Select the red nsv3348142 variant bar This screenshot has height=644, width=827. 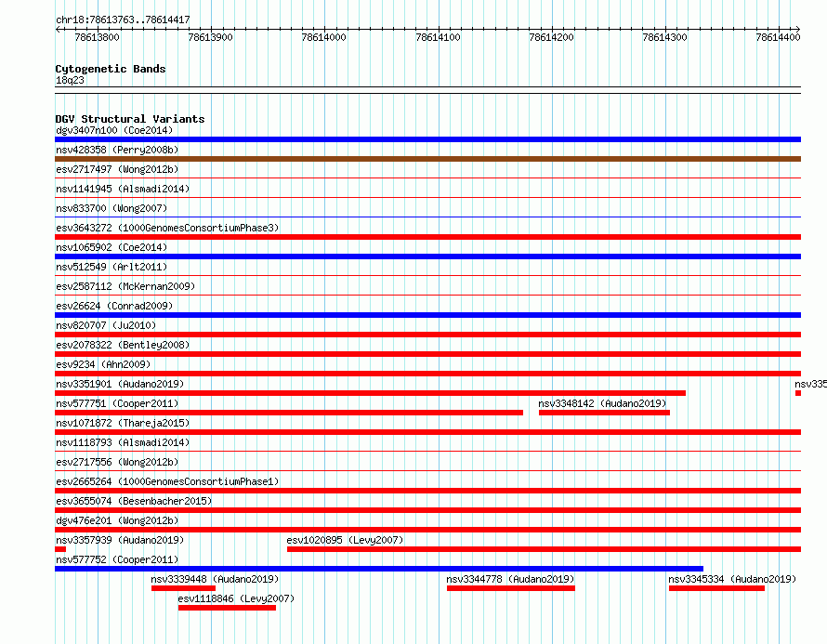pyautogui.click(x=604, y=413)
